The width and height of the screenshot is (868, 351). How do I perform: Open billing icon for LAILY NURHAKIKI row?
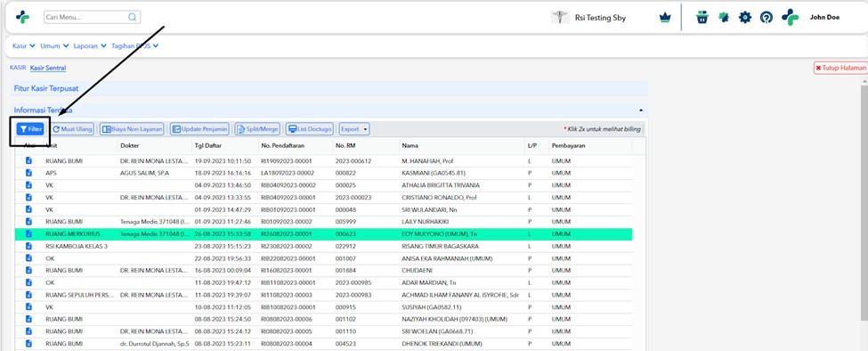pyautogui.click(x=28, y=222)
